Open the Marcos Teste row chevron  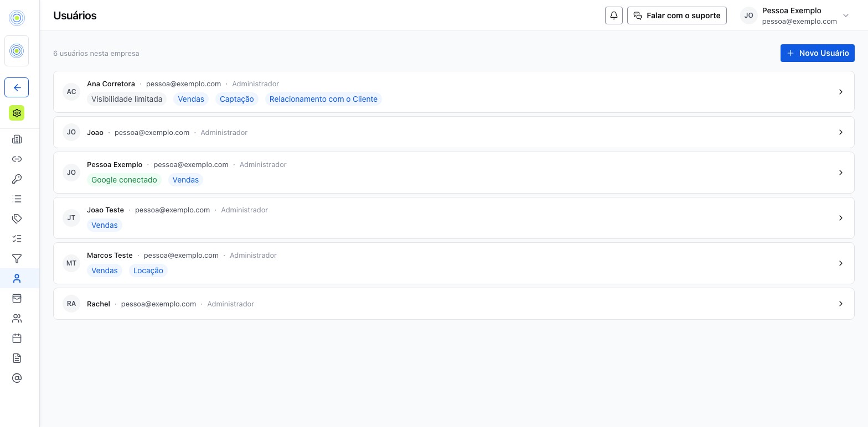(841, 263)
